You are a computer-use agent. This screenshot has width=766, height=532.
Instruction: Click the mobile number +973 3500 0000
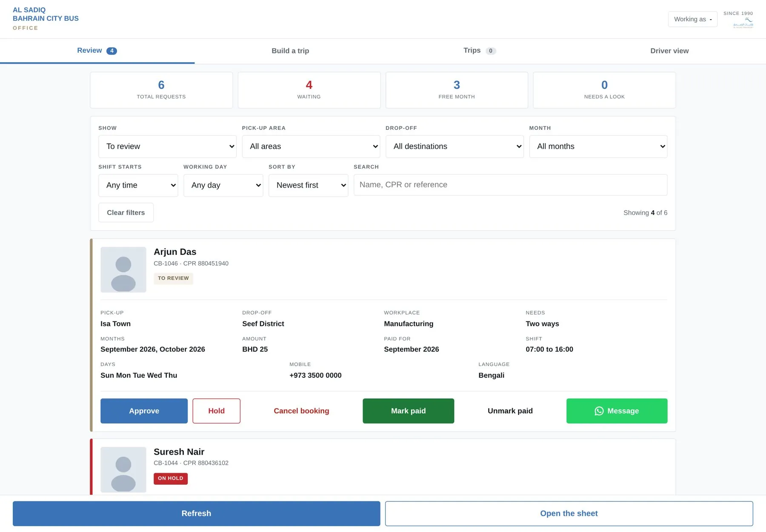(315, 375)
